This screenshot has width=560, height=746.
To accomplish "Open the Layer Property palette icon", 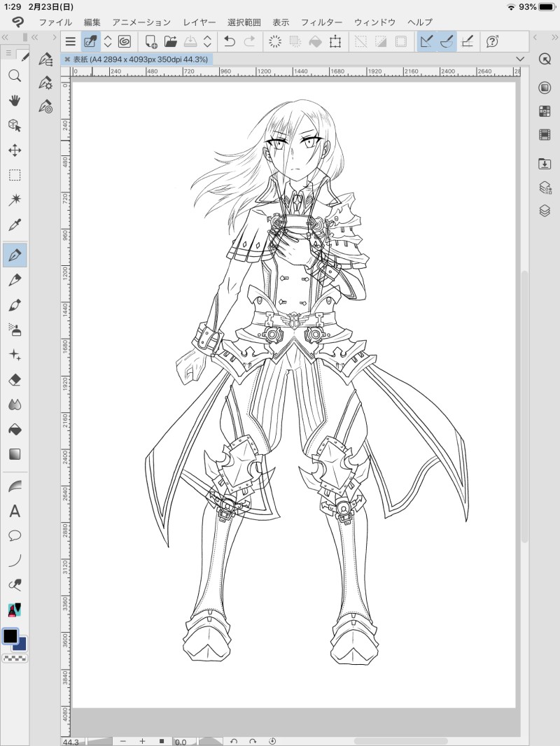I will tap(545, 188).
